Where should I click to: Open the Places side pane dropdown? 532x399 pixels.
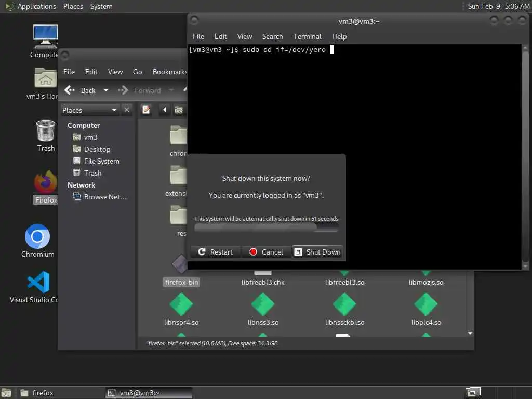tap(90, 110)
